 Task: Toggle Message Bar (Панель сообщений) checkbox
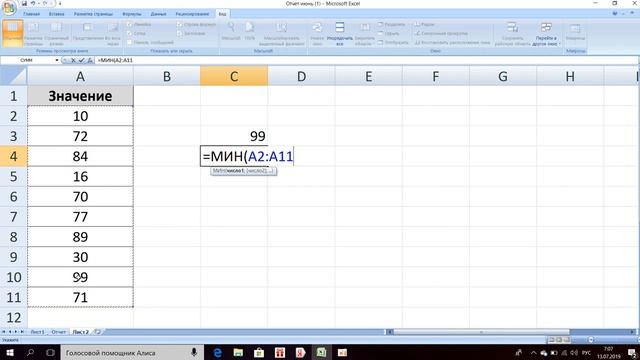(129, 42)
